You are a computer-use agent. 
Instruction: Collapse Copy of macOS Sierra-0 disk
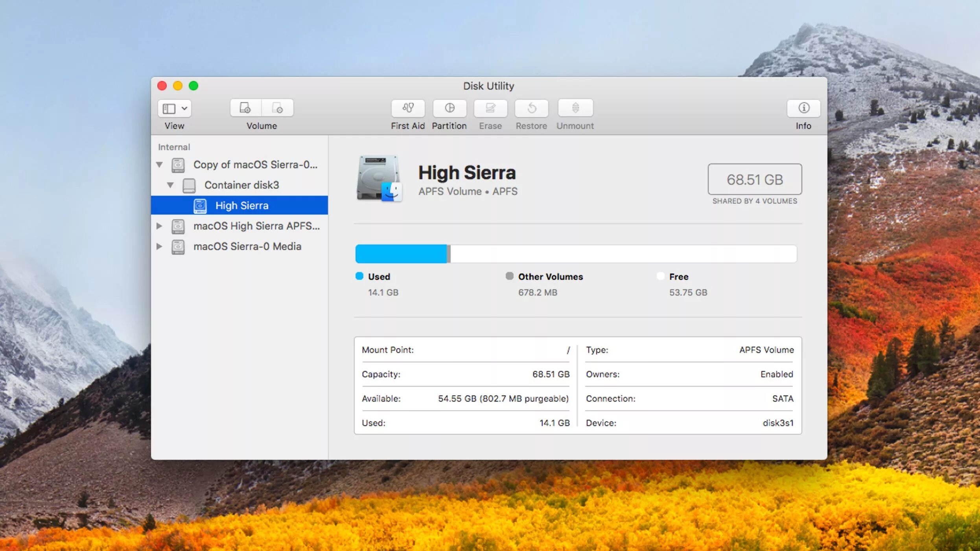click(x=159, y=165)
